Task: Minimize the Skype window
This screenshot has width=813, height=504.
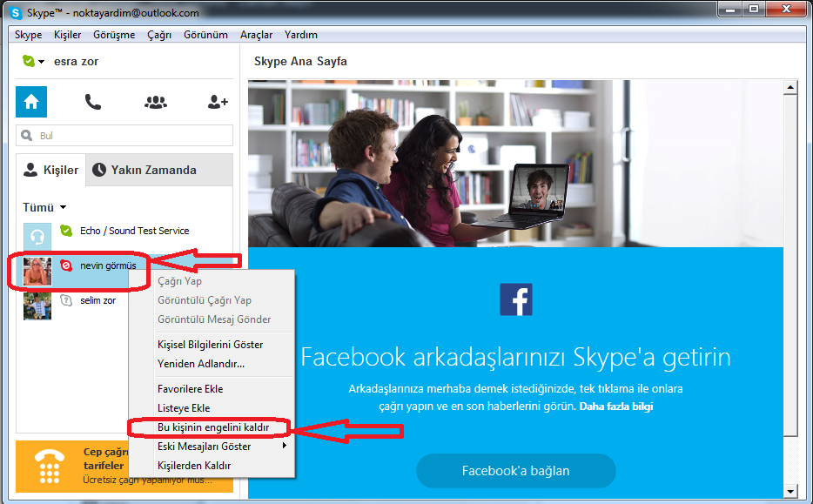Action: click(730, 9)
